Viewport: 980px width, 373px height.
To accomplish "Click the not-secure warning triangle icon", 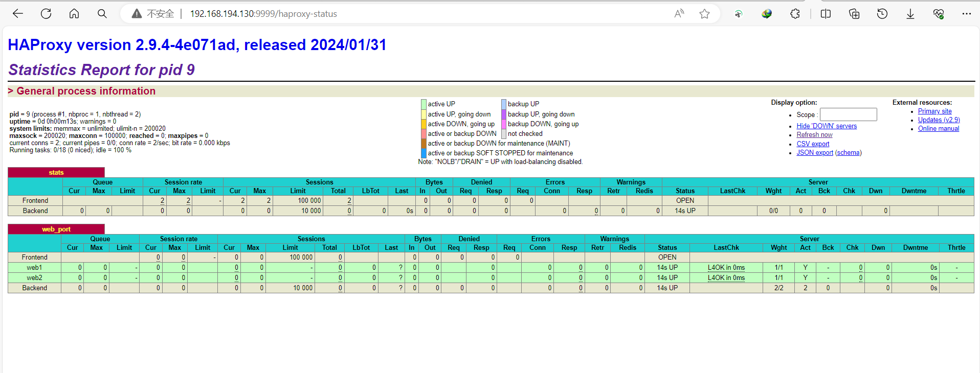I will tap(137, 14).
